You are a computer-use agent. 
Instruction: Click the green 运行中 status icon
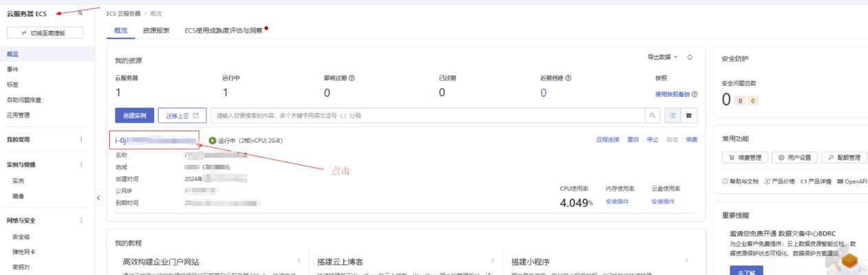coord(213,141)
